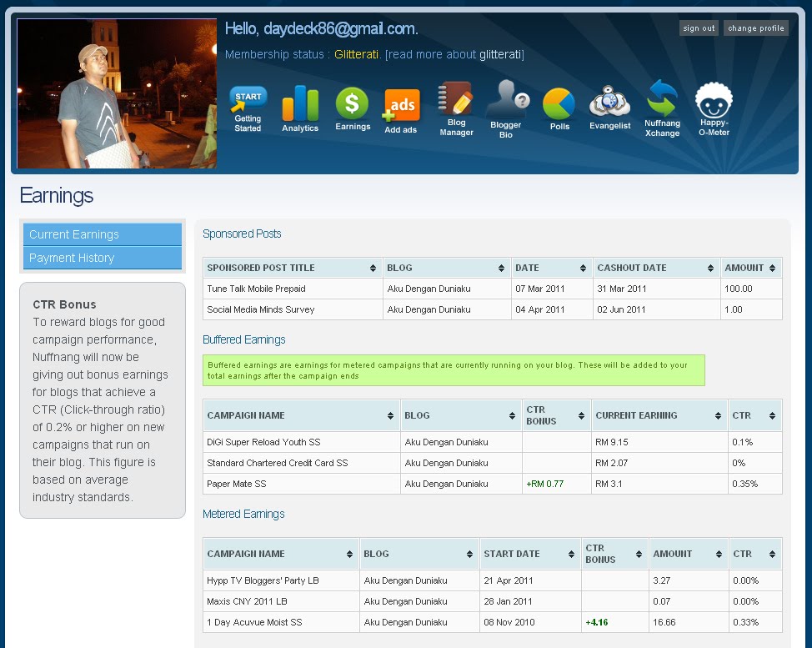812x648 pixels.
Task: Open the Happy-O-Meter smiley icon
Action: (714, 109)
